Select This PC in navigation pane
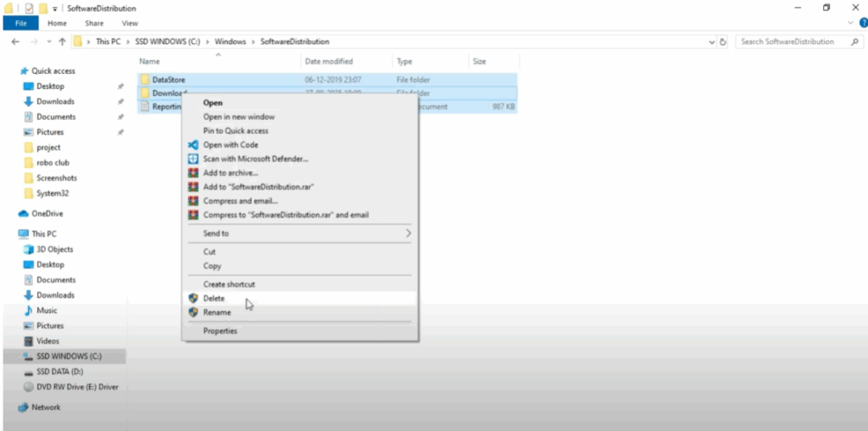Viewport: 868px width, 431px height. [x=44, y=234]
